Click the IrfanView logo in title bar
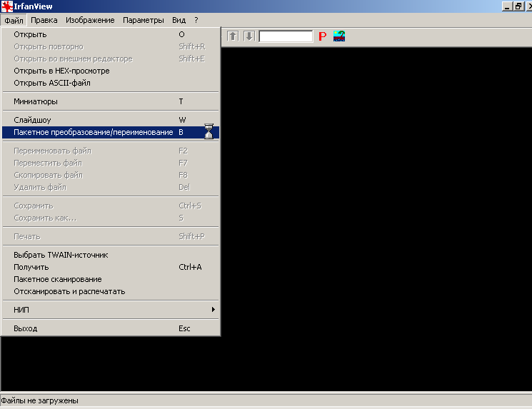532x409 pixels. [x=7, y=6]
